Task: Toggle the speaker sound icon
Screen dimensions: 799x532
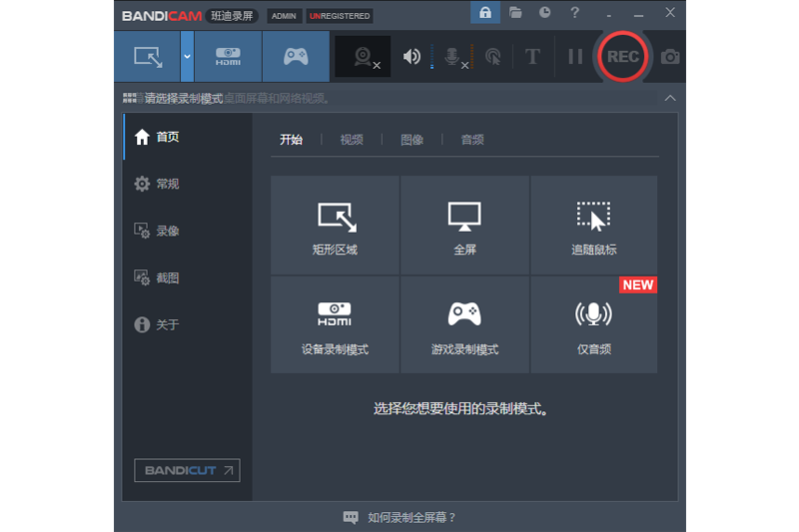Action: pos(411,57)
